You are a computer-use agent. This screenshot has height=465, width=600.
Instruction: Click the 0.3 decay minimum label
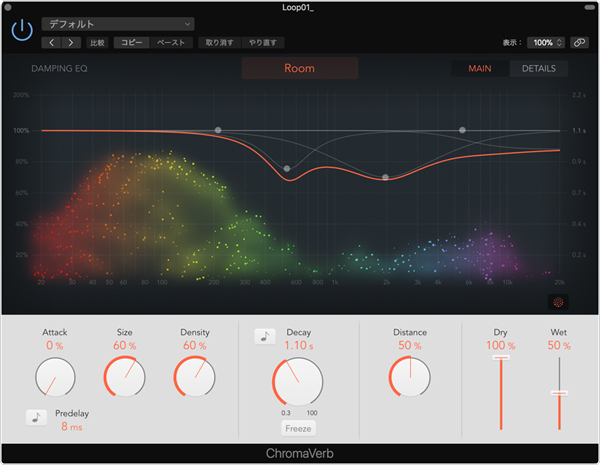pyautogui.click(x=285, y=413)
